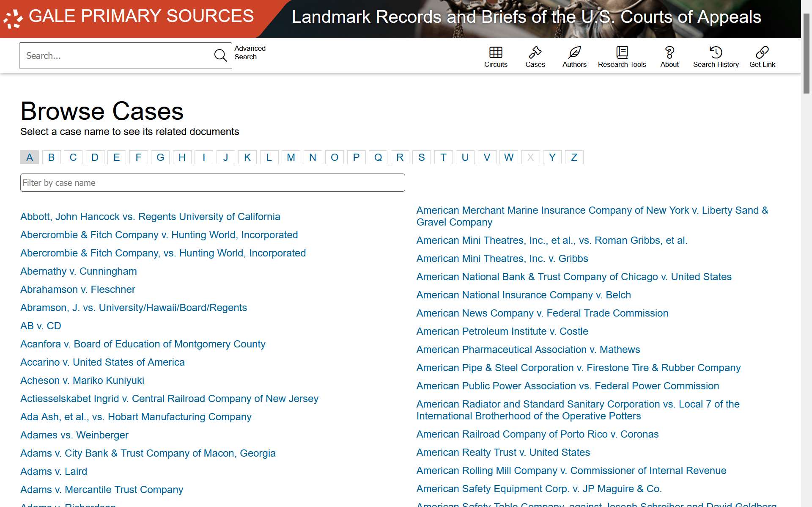This screenshot has width=812, height=507.
Task: Select letter K tab
Action: 247,157
